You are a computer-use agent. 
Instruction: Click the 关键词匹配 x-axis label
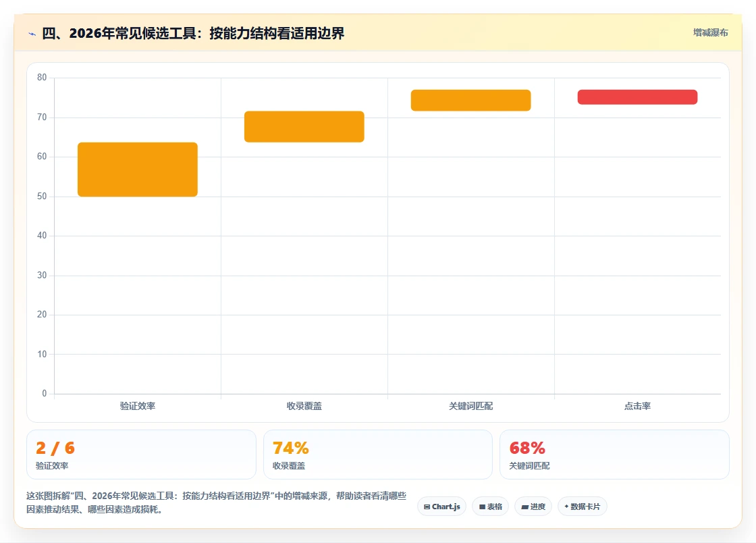tap(470, 406)
